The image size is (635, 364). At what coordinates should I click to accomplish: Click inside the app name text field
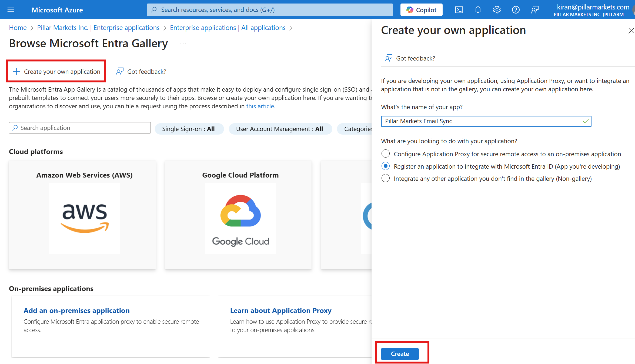click(486, 121)
